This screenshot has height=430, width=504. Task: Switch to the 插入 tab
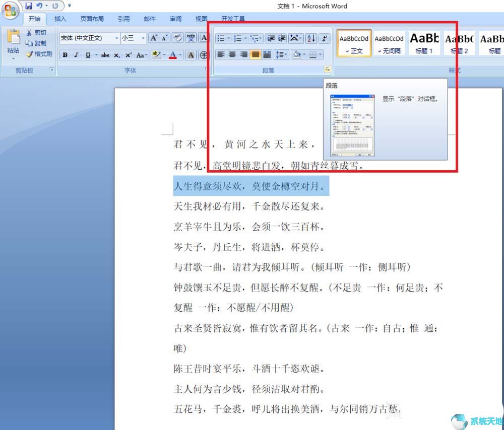(x=60, y=19)
